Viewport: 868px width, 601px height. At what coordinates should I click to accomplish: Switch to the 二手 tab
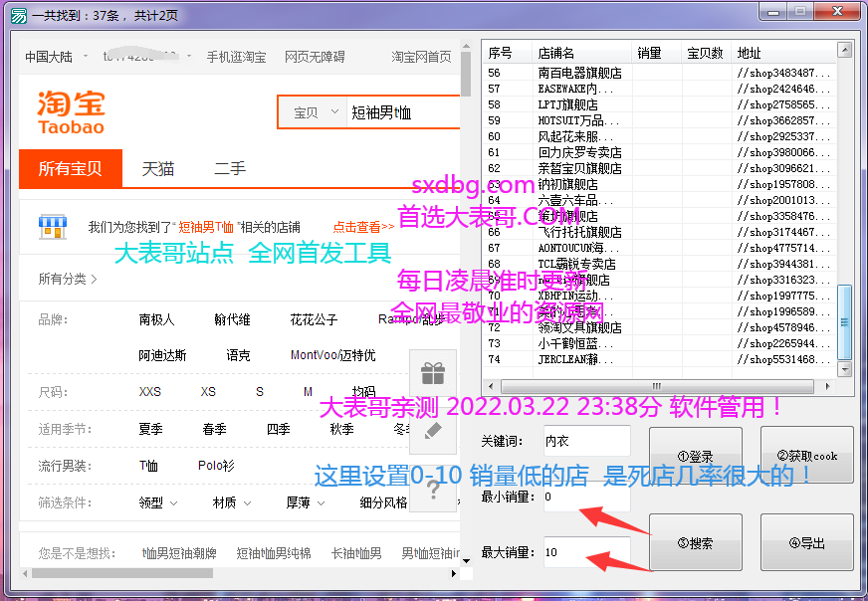pos(229,169)
